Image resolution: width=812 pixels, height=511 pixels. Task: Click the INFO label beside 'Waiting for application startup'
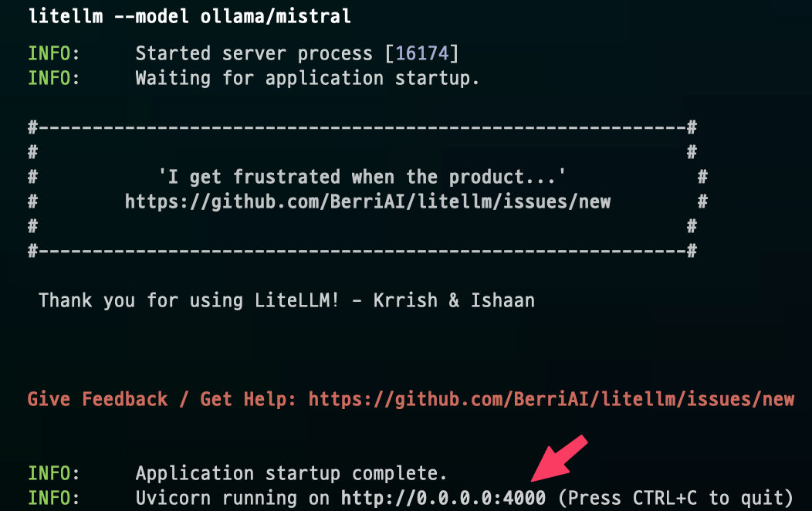pyautogui.click(x=53, y=78)
